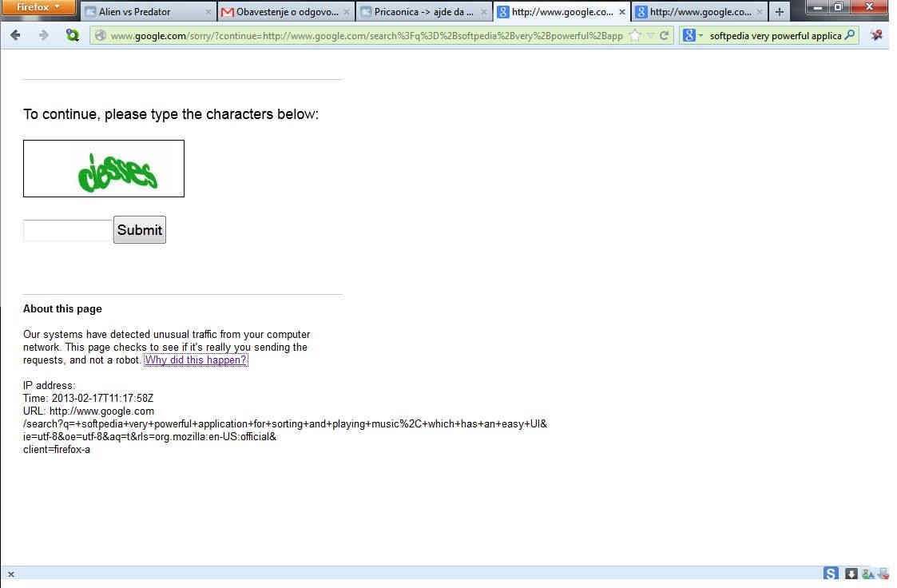Open the Firefox application menu button
This screenshot has height=588, width=897.
[38, 7]
